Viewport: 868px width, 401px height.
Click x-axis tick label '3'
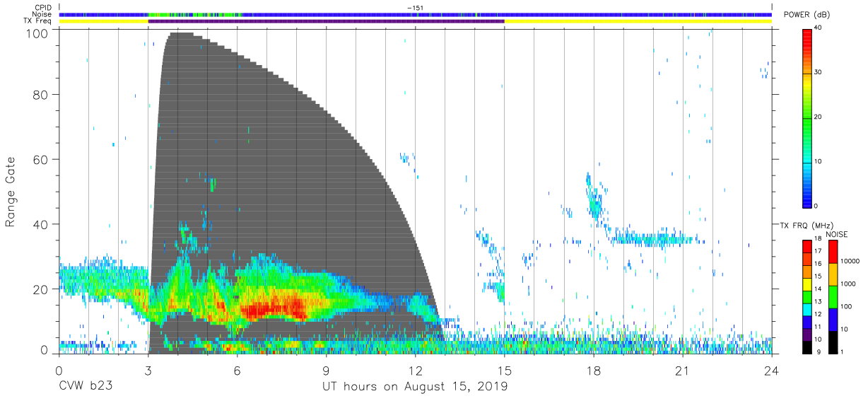pos(148,371)
